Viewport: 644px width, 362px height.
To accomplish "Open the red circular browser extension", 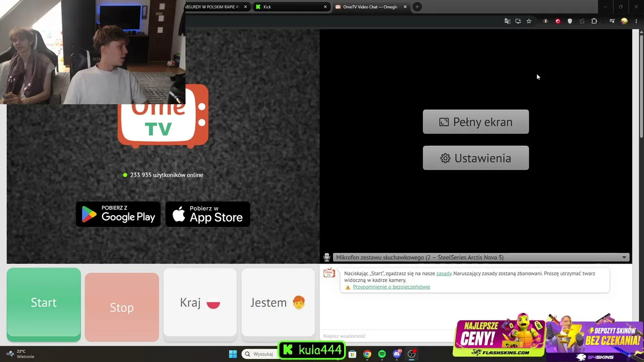I will click(557, 21).
